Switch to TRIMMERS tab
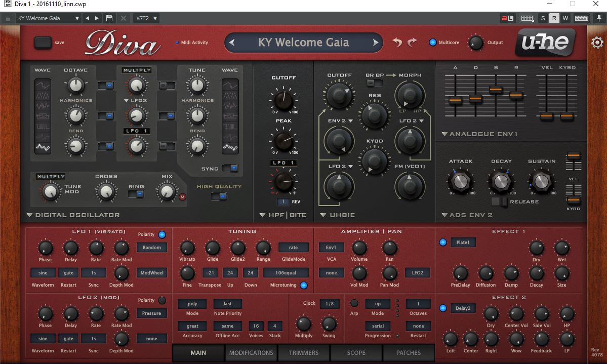This screenshot has height=364, width=607. tap(304, 353)
